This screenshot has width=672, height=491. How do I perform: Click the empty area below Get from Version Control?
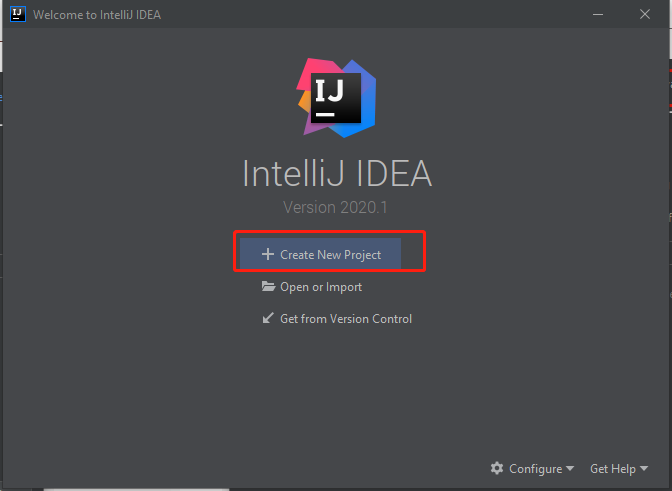click(336, 390)
